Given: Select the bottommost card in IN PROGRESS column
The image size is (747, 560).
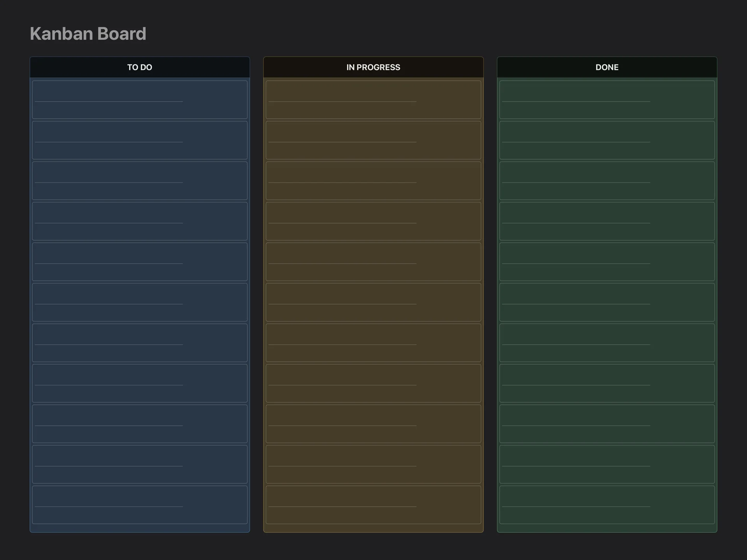Looking at the screenshot, I should click(x=373, y=505).
